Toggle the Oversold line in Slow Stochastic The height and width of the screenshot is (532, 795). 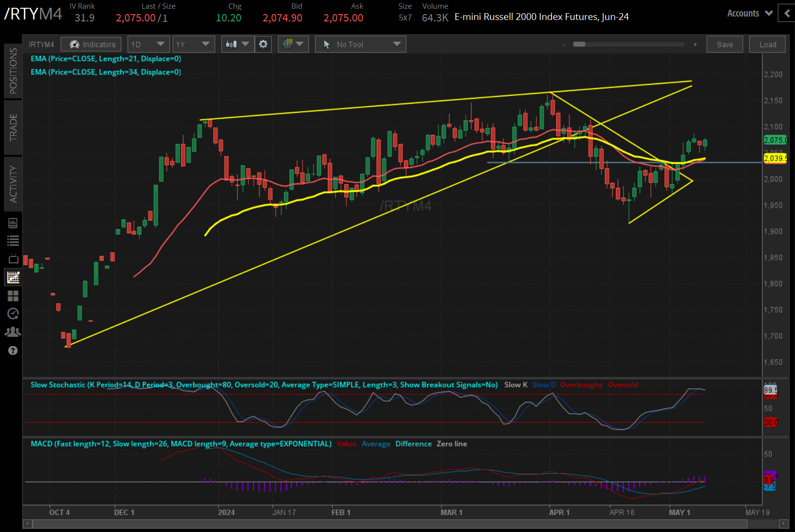pos(623,385)
